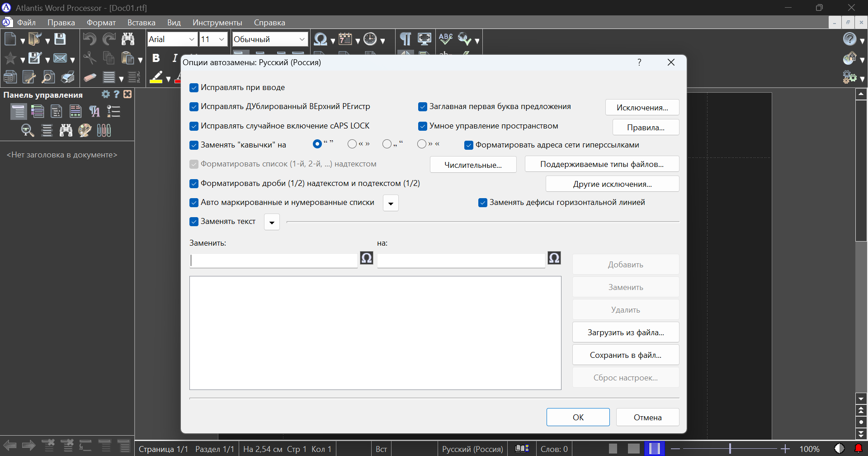Click the Bold B formatting icon
The width and height of the screenshot is (868, 456).
click(156, 58)
